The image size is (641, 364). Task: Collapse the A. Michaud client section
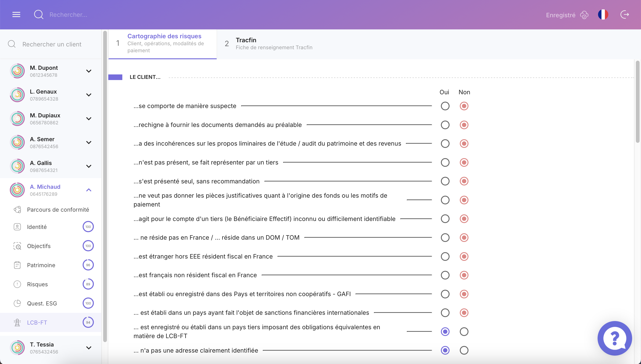88,190
